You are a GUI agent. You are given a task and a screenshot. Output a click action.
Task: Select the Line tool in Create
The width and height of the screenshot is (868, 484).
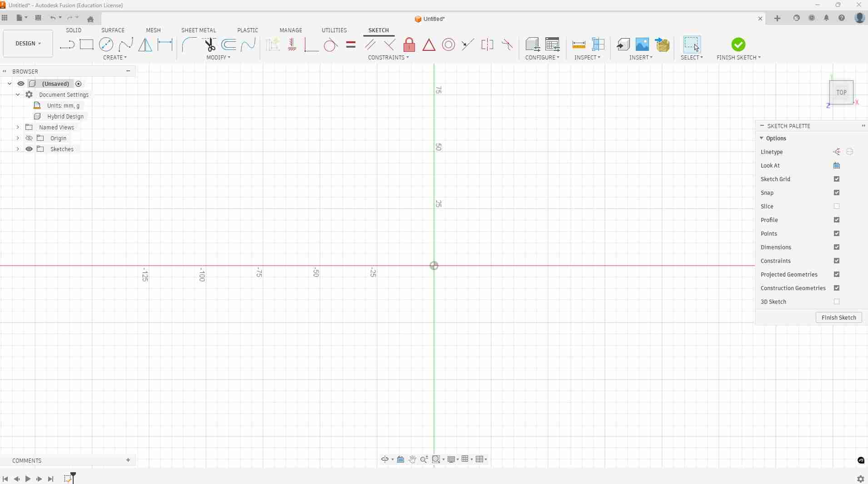(67, 44)
